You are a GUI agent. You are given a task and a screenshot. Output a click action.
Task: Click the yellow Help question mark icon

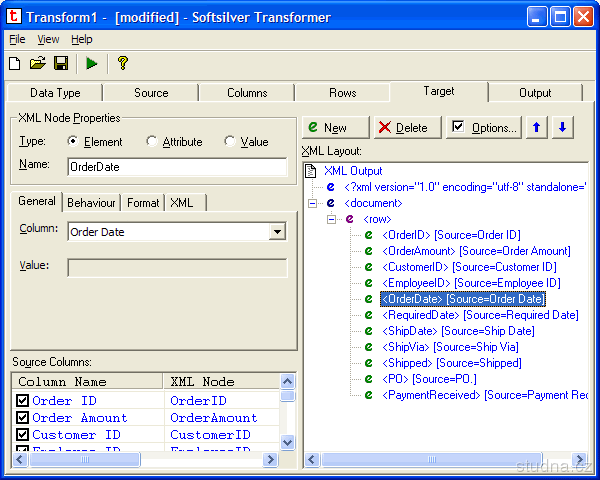[123, 63]
